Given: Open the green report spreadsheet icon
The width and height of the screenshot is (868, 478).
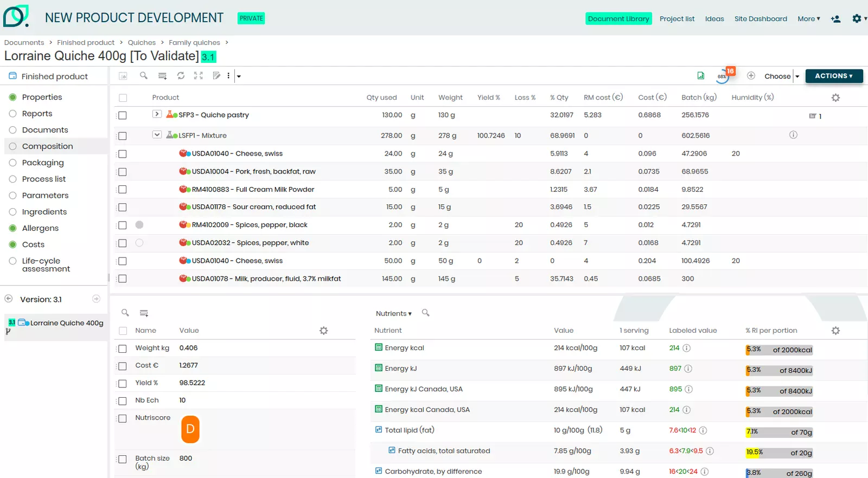Looking at the screenshot, I should pos(701,76).
